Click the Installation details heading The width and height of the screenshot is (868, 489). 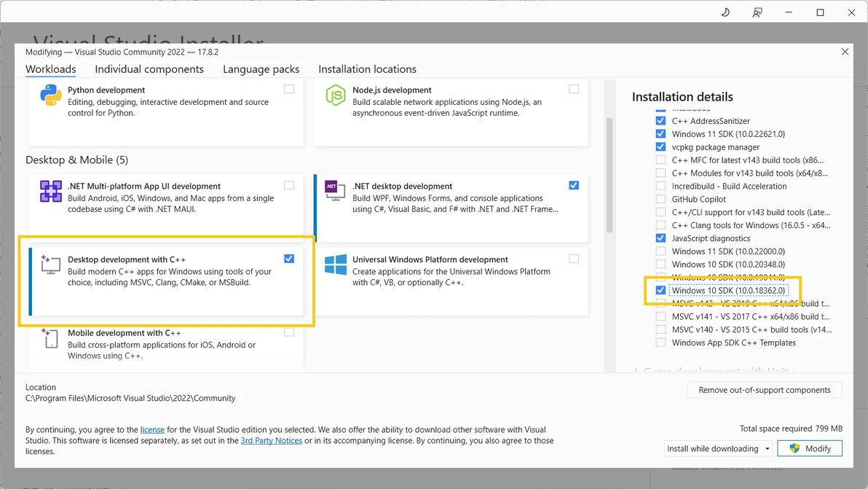[682, 97]
